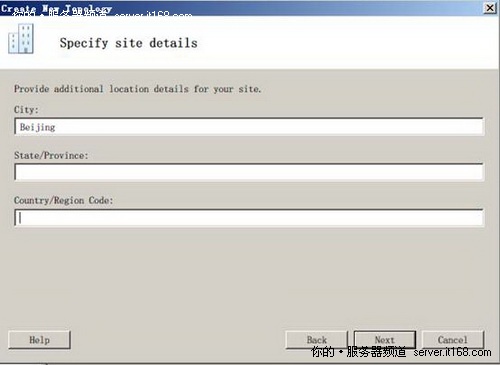Click the site buildings icon in header
500x365 pixels.
21,39
